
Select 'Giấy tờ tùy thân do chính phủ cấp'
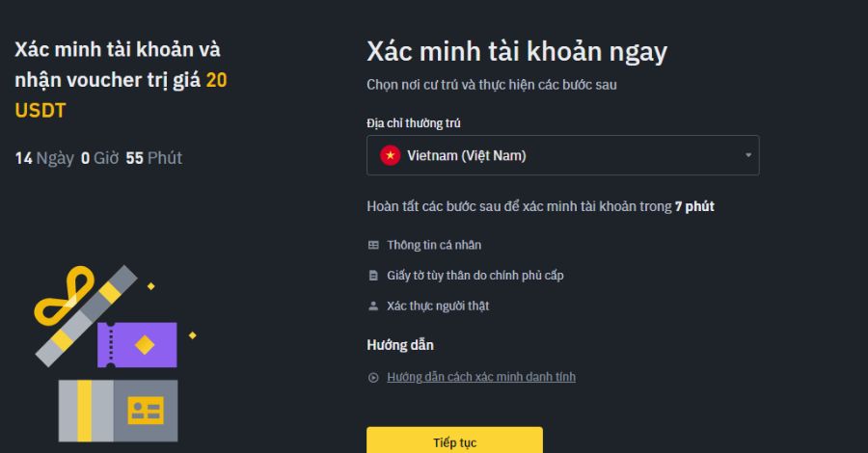coord(475,276)
